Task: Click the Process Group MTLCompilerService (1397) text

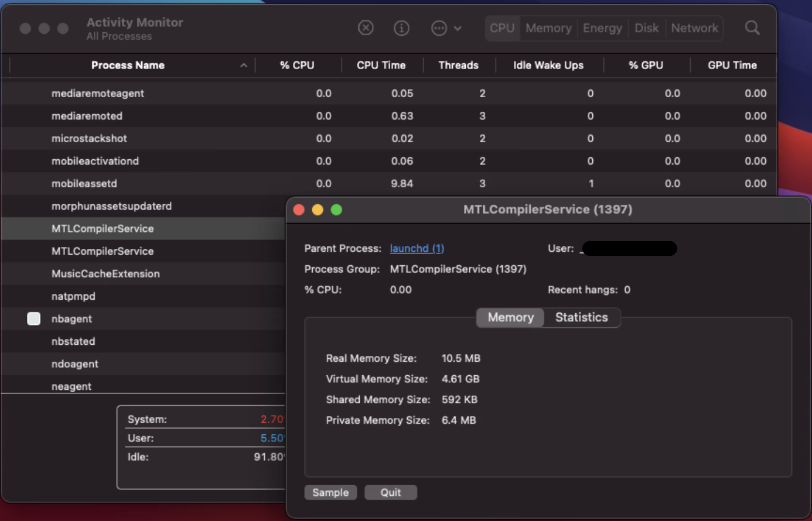Action: 458,269
